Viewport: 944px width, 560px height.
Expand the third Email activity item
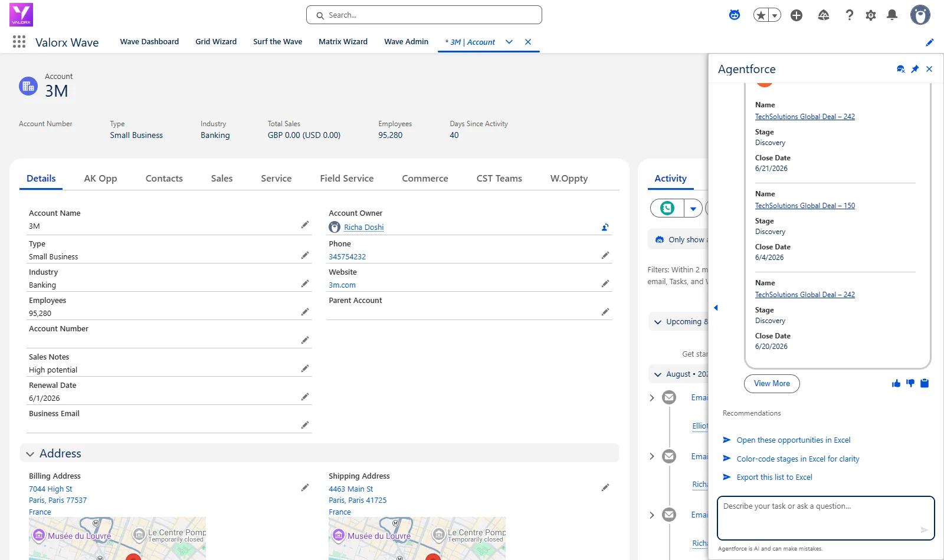pos(652,515)
